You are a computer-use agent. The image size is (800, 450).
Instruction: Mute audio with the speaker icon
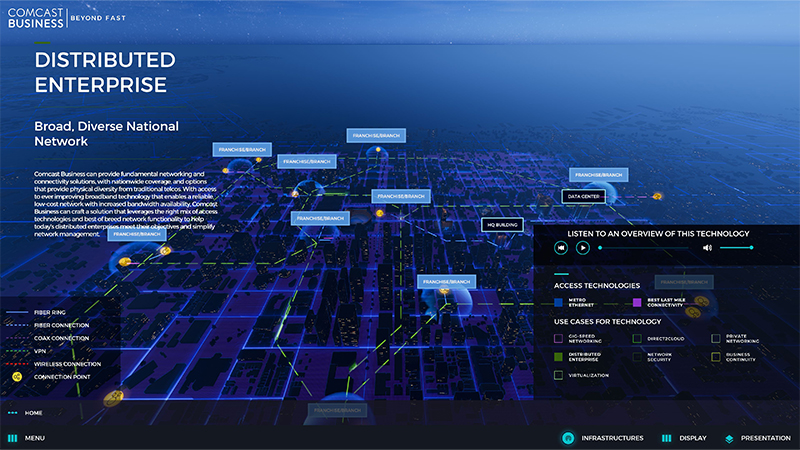707,248
